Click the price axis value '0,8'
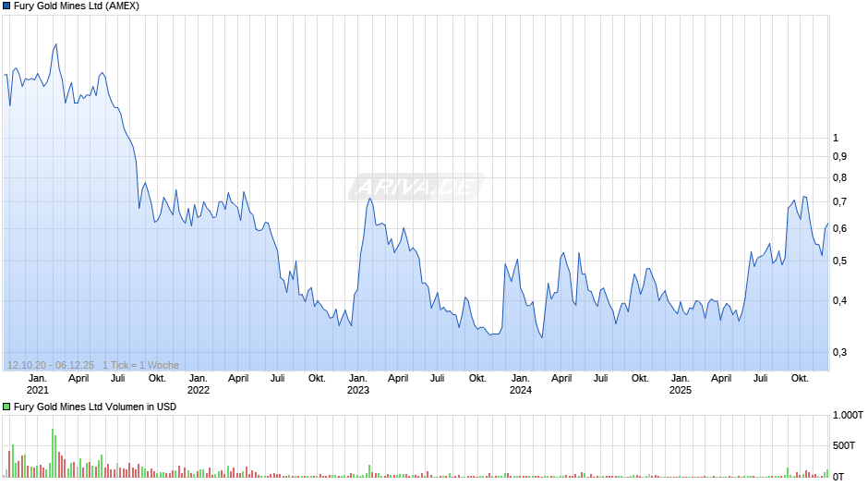 coord(839,178)
